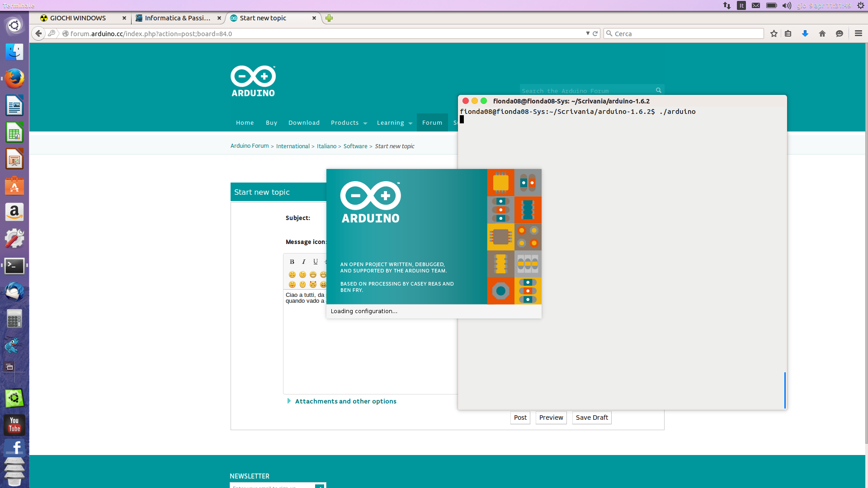Image resolution: width=868 pixels, height=488 pixels.
Task: Bookmark this page with the star icon
Action: [773, 33]
